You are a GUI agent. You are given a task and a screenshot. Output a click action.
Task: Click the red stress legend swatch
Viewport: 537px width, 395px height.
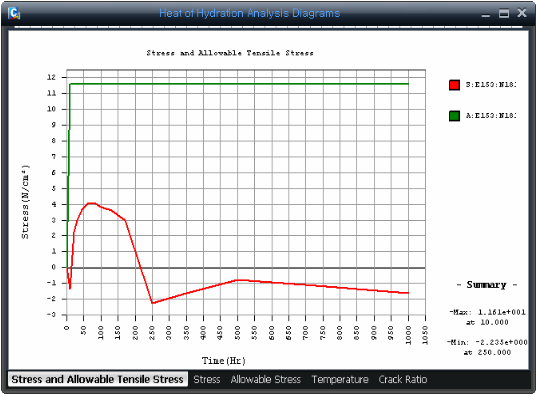[454, 85]
